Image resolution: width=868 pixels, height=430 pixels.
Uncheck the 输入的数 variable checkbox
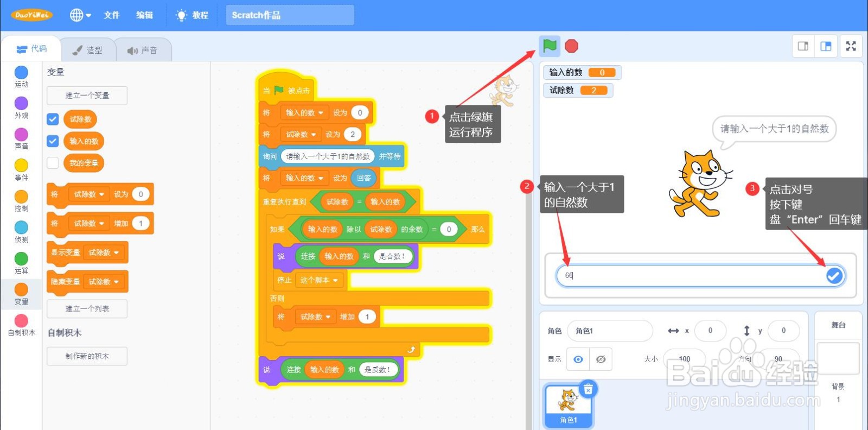tap(53, 141)
